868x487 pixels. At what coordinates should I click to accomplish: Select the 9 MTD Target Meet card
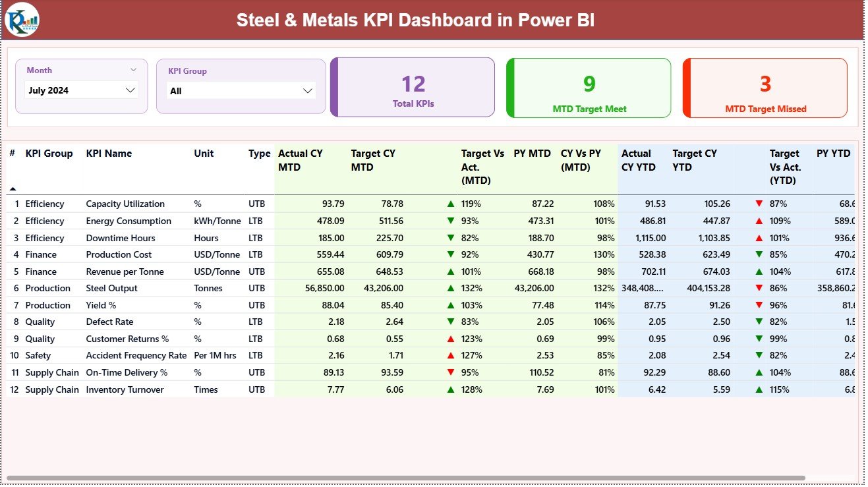[589, 88]
